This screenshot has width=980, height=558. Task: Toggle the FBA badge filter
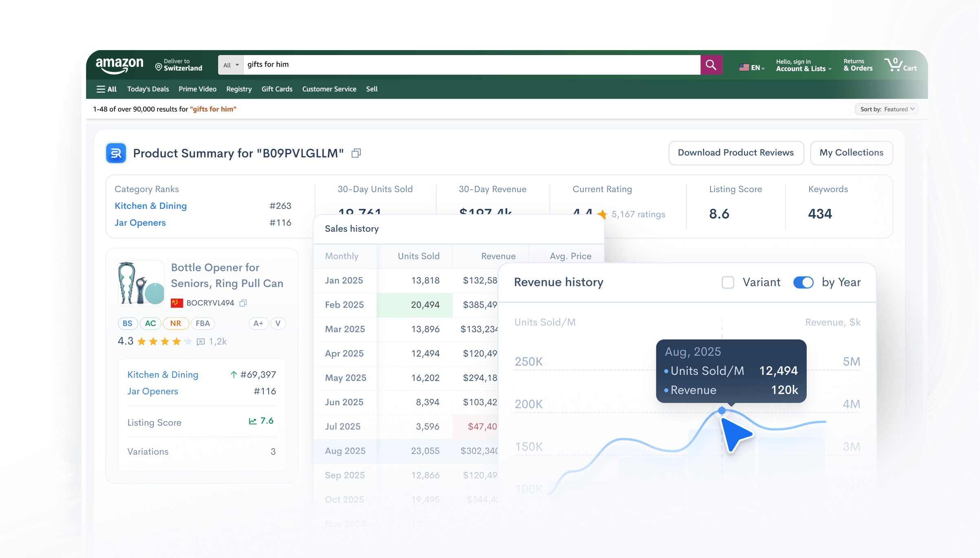click(x=203, y=323)
